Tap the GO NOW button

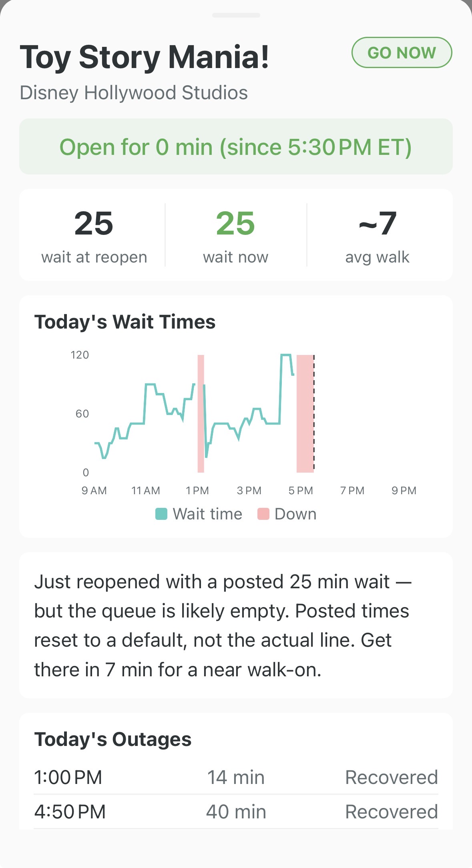pyautogui.click(x=402, y=52)
